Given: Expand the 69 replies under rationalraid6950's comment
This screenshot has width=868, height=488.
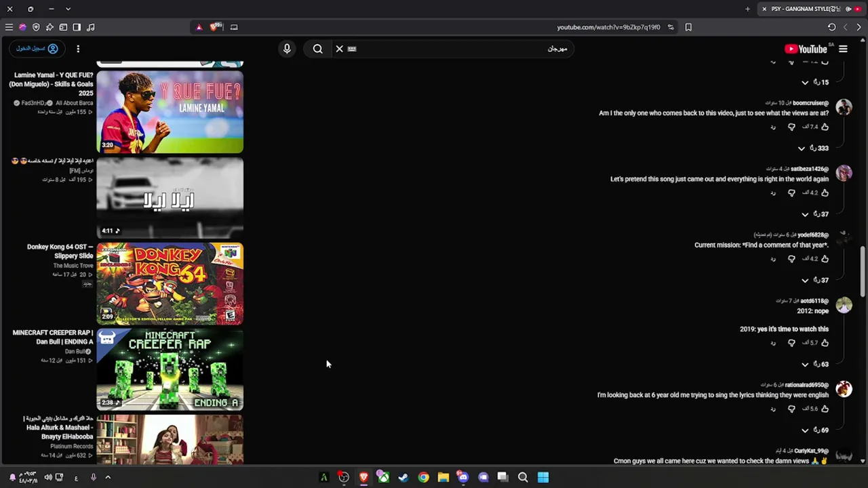Looking at the screenshot, I should (x=815, y=430).
